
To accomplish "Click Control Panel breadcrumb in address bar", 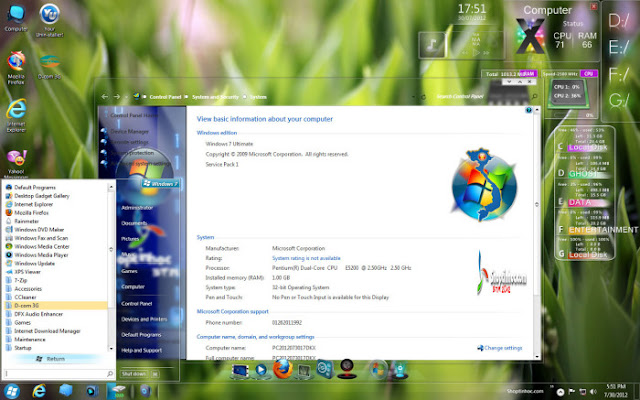I will click(x=165, y=97).
